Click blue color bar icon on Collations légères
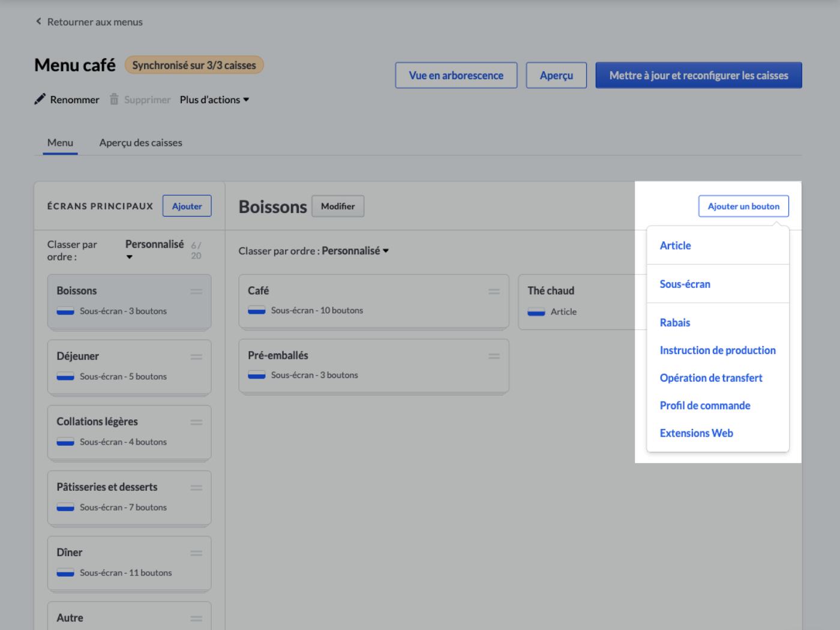840x630 pixels. (65, 442)
